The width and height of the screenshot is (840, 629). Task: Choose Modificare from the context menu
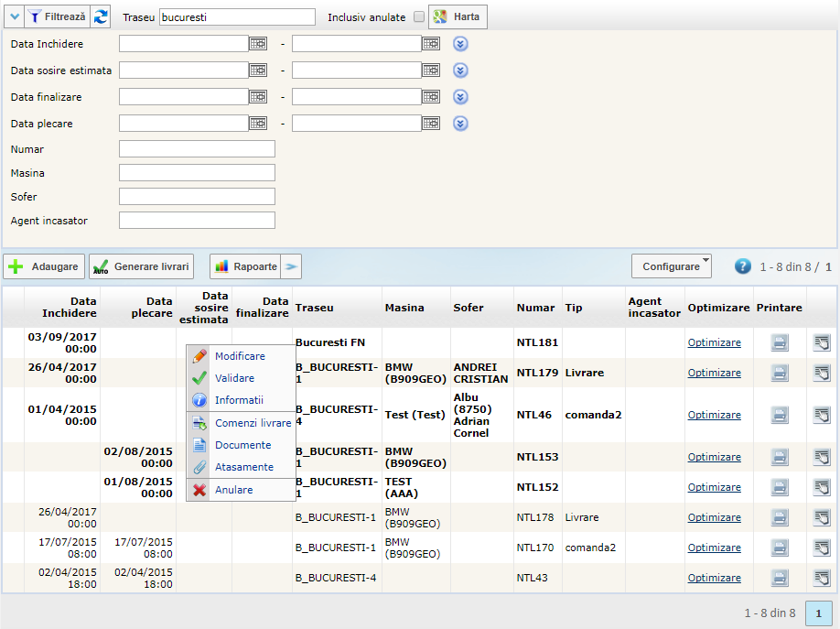coord(240,356)
